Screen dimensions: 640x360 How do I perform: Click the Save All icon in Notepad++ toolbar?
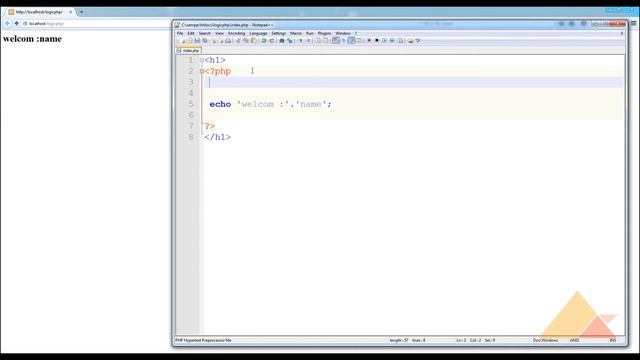(205, 41)
